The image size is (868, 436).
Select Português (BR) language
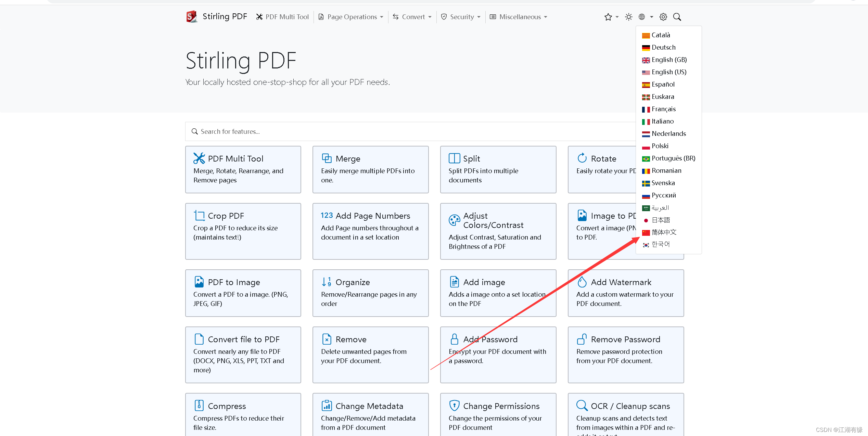click(668, 158)
